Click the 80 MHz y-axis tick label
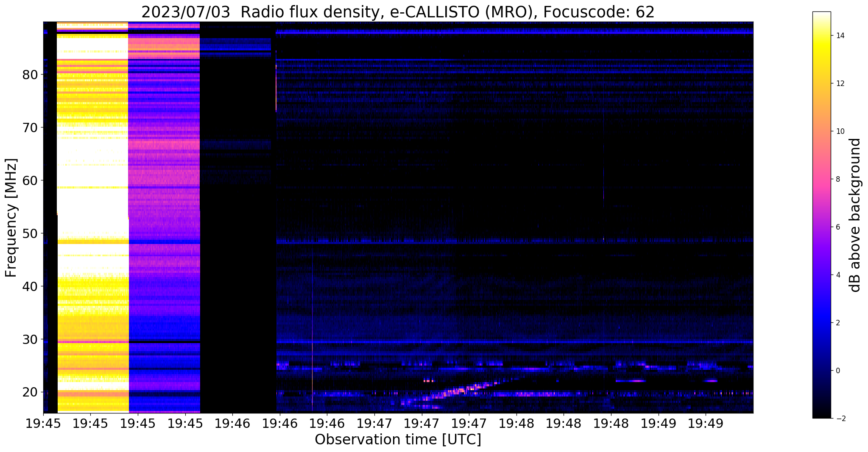Image resolution: width=868 pixels, height=452 pixels. pos(30,75)
